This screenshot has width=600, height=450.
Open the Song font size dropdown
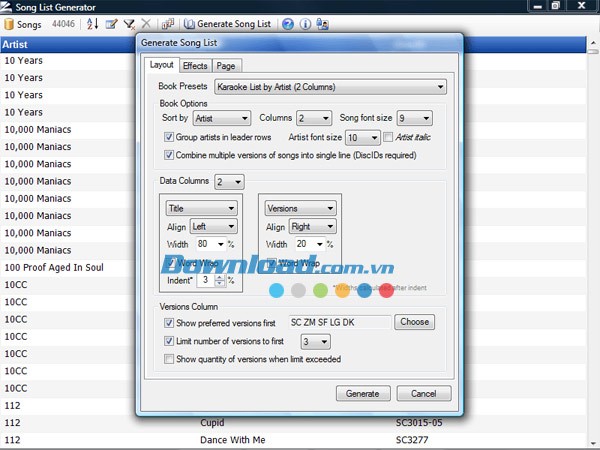pos(413,118)
